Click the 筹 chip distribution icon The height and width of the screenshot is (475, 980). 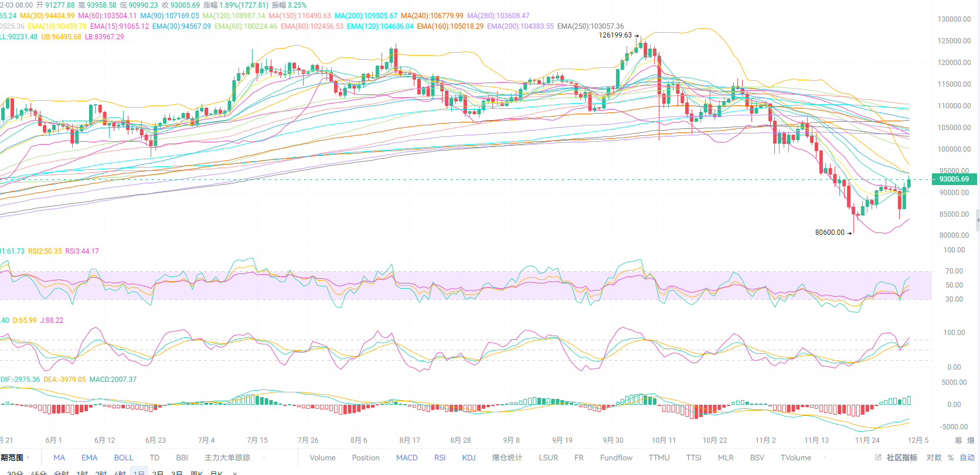tap(958, 440)
